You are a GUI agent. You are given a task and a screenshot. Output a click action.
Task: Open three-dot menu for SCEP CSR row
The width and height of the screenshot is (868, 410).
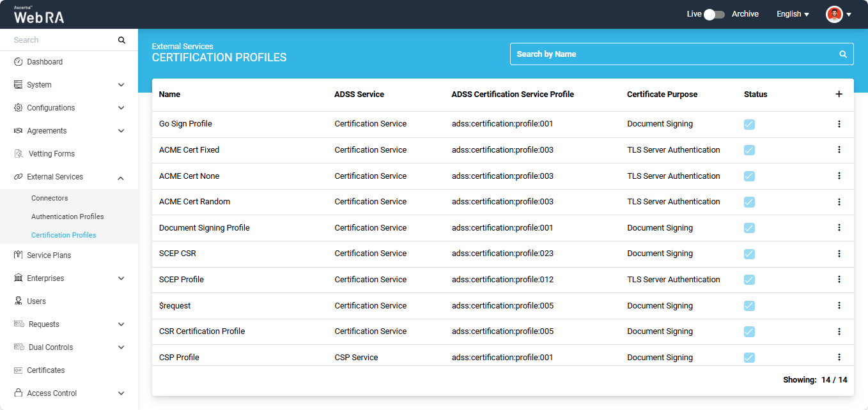tap(839, 254)
